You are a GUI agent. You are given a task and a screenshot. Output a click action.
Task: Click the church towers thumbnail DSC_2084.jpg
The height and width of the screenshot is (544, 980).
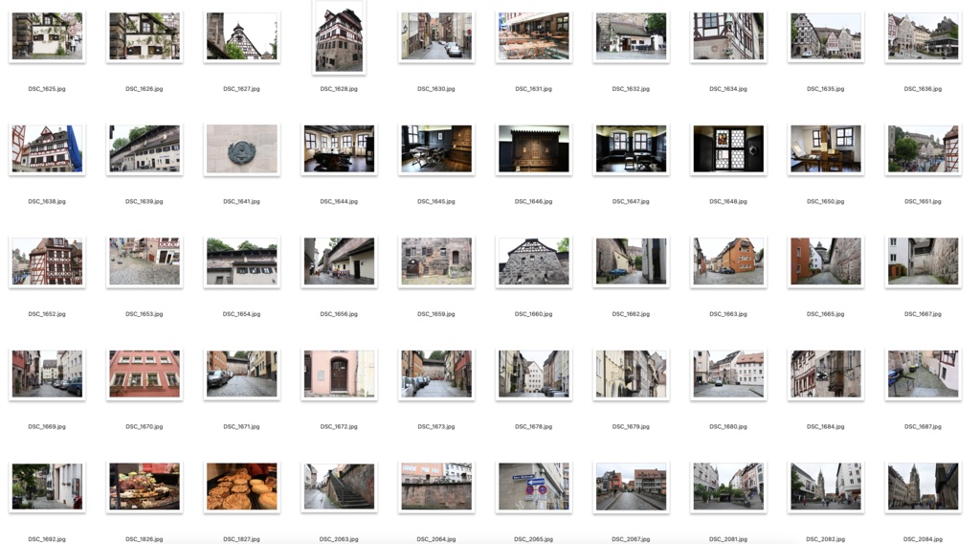pos(924,487)
